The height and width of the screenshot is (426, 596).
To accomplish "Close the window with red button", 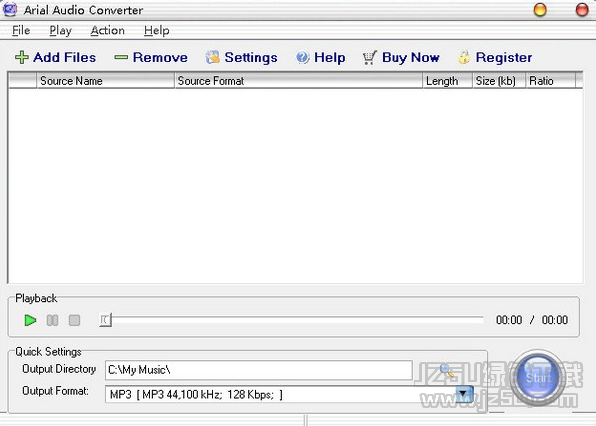I will point(582,10).
